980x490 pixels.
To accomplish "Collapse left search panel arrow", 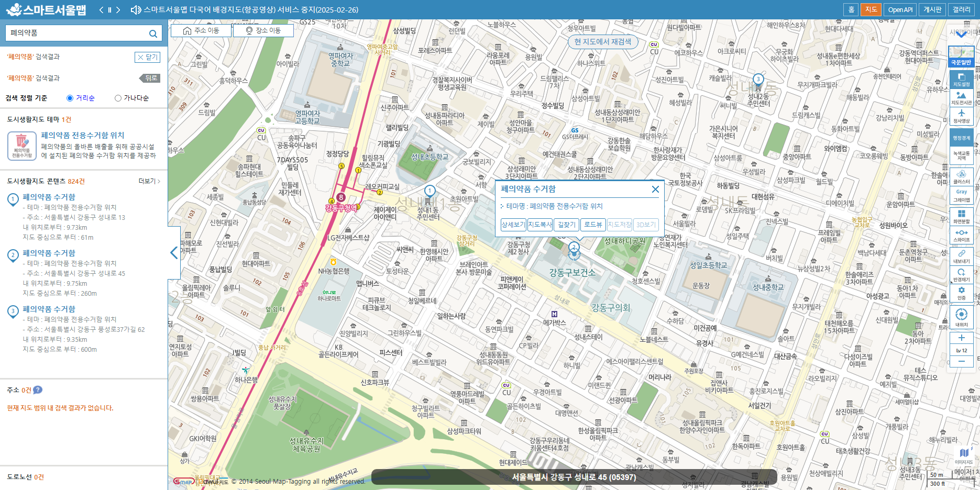I will tap(174, 253).
